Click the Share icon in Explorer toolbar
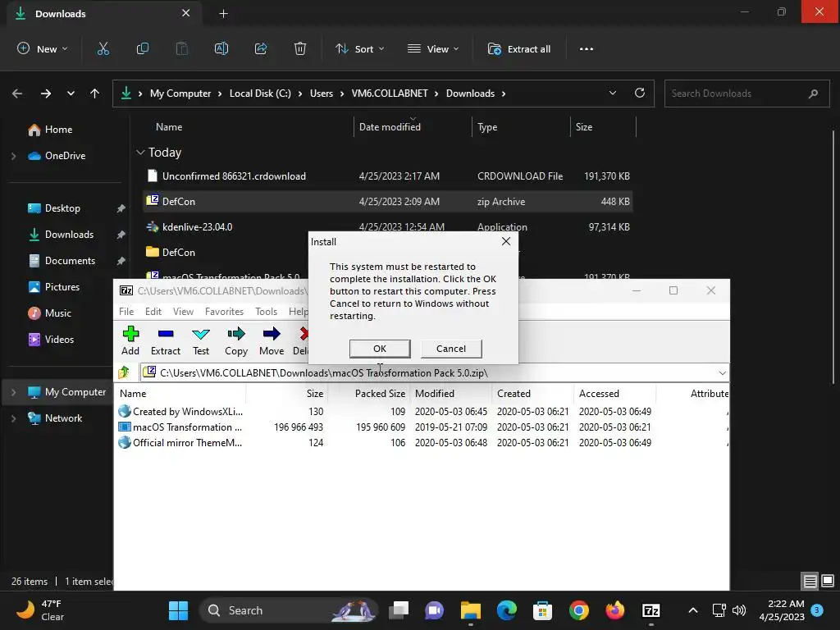840x630 pixels. (261, 48)
